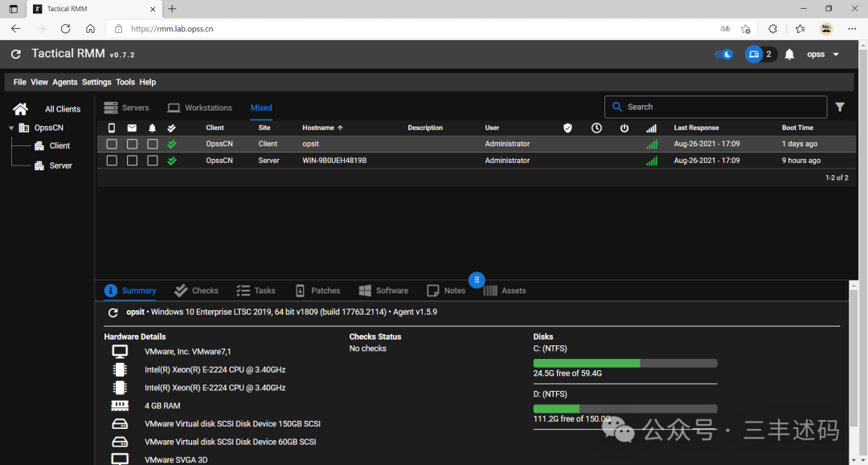Click the All Clients home icon
This screenshot has height=465, width=868.
pyautogui.click(x=20, y=108)
